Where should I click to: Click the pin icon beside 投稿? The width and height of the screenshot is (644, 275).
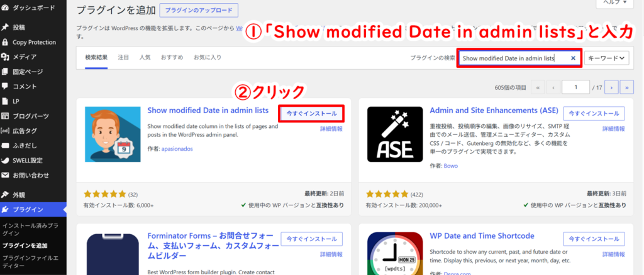tap(5, 28)
